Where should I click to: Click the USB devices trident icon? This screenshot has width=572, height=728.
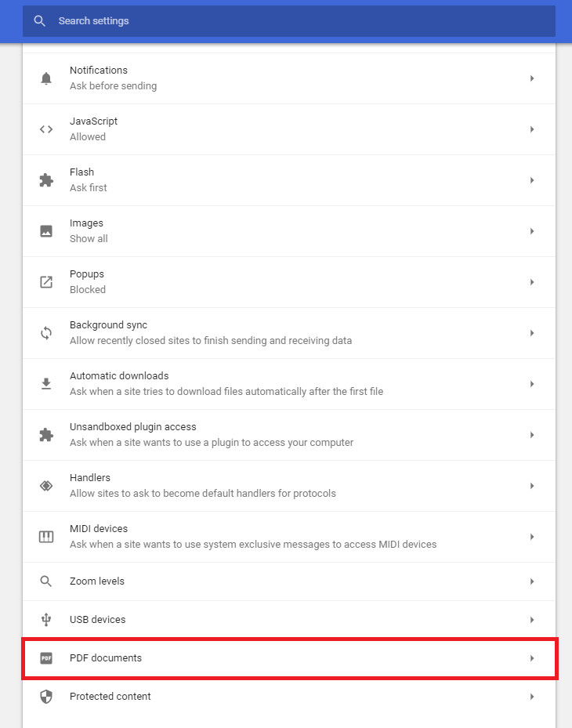click(46, 620)
